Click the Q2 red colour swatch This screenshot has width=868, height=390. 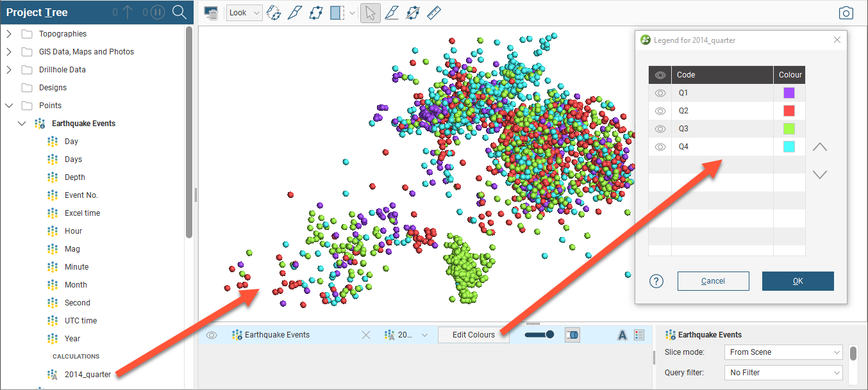pos(789,111)
